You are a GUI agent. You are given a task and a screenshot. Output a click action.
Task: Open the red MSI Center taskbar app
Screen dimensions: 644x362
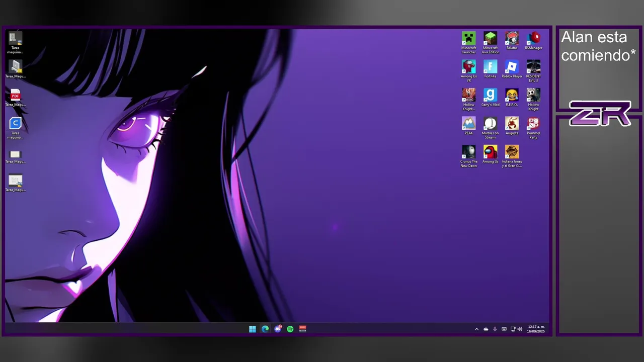point(303,329)
